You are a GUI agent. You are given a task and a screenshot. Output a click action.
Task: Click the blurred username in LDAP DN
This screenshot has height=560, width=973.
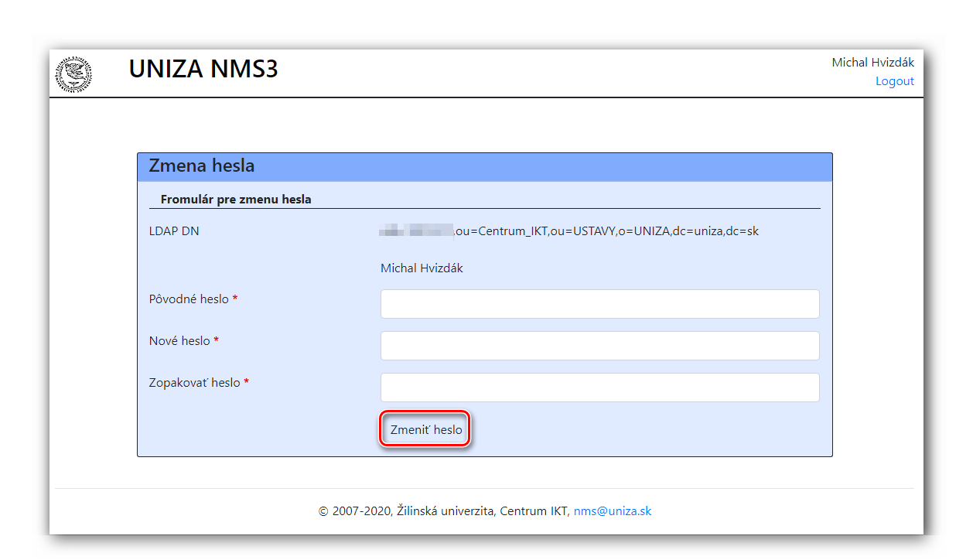[416, 230]
